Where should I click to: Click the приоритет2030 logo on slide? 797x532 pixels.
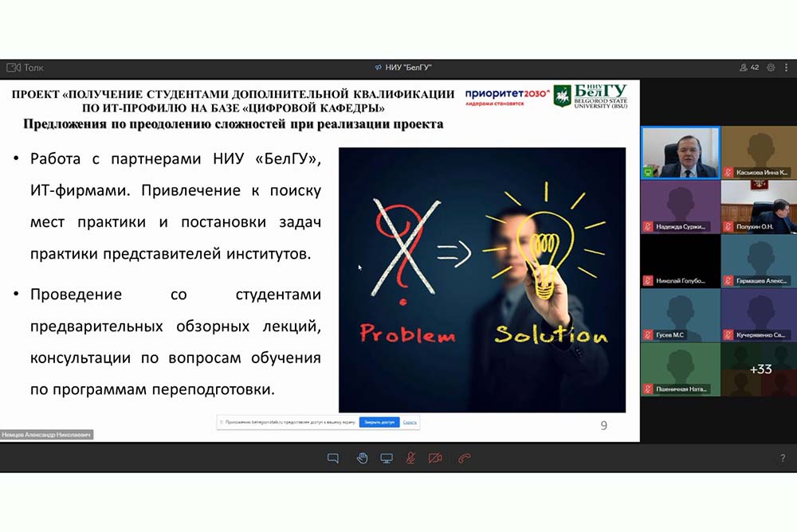[x=507, y=96]
